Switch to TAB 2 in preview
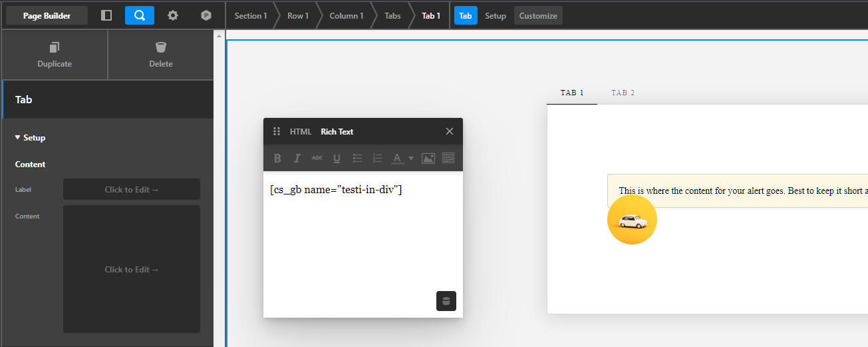The height and width of the screenshot is (347, 868). (x=623, y=93)
